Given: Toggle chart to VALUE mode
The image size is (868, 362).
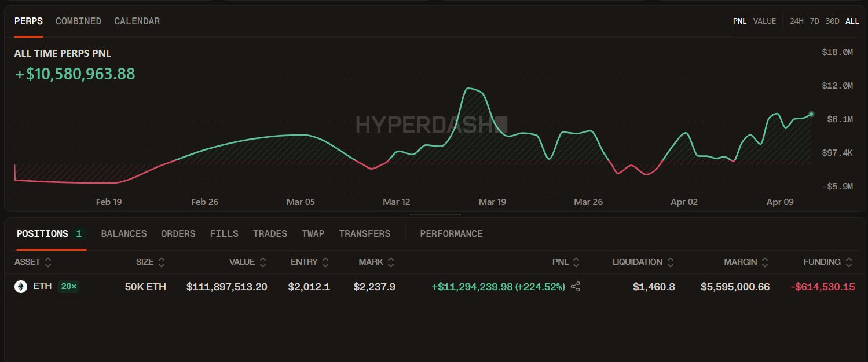Looking at the screenshot, I should click(x=764, y=21).
